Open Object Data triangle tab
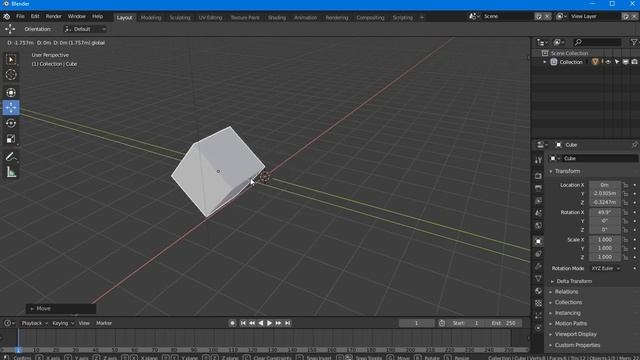This screenshot has height=360, width=640. point(538,278)
